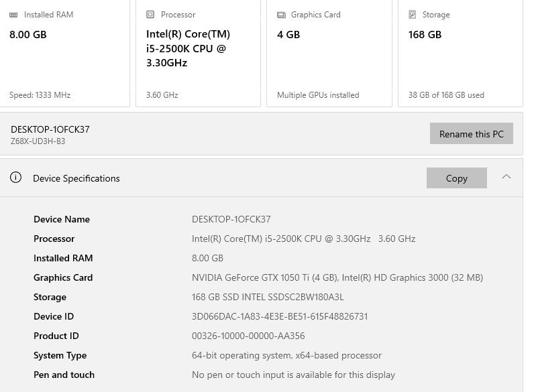Click the Graphics Card icon
This screenshot has height=392, width=534.
tap(281, 15)
